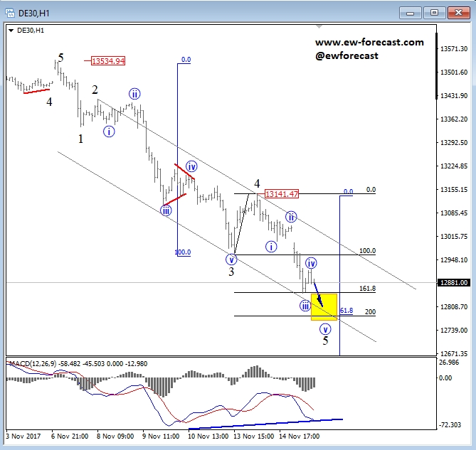This screenshot has width=476, height=450.
Task: Click the -72.303 MACD scale value
Action: (450, 425)
